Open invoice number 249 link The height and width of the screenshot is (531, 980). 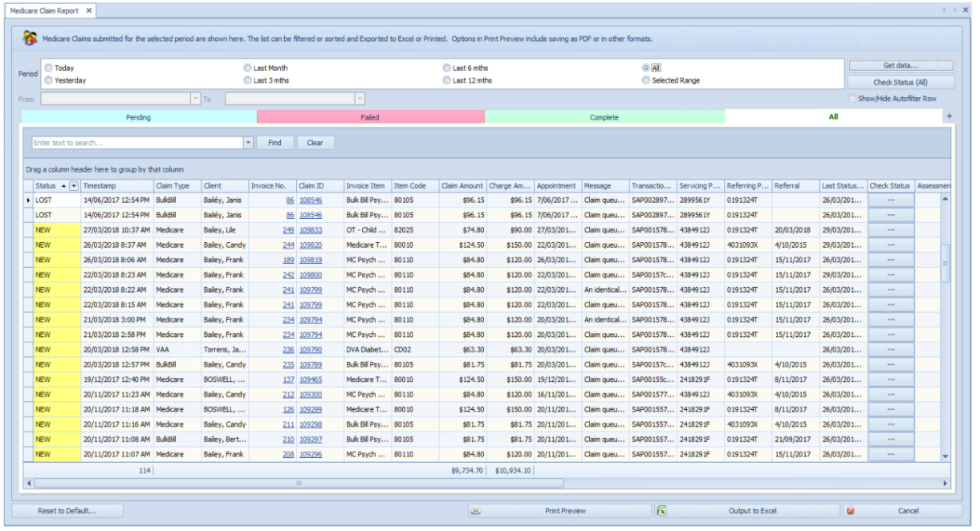pos(288,230)
